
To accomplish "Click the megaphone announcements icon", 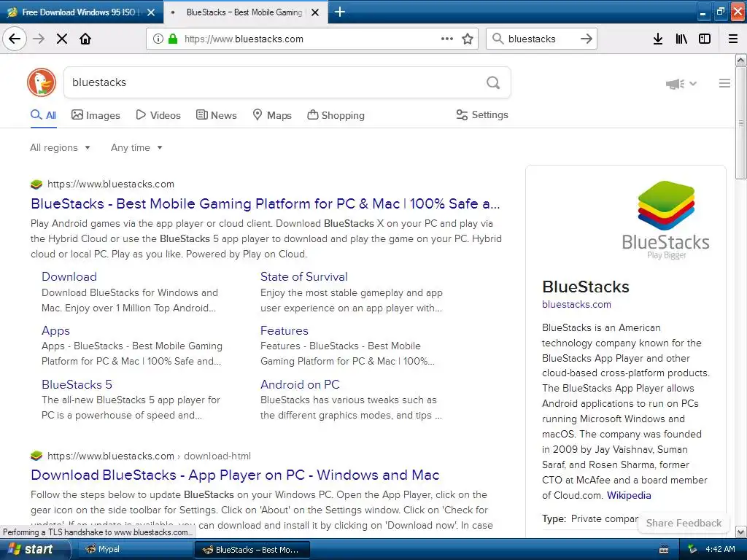I will point(675,84).
